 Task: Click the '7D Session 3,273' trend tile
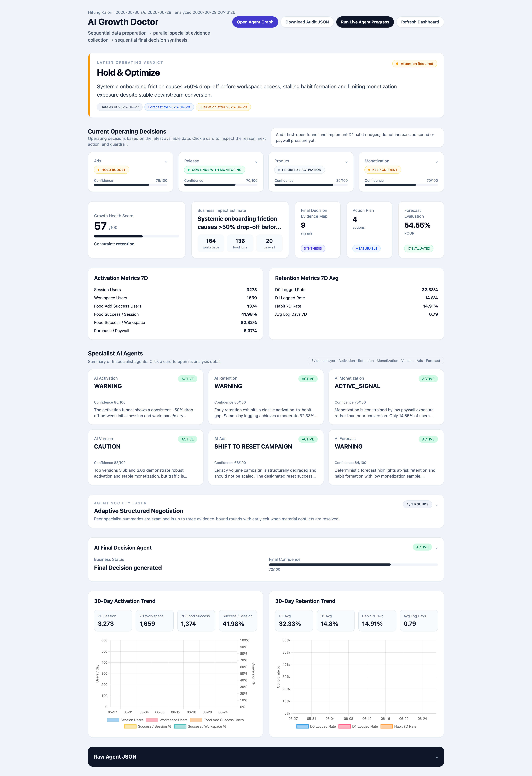click(113, 621)
